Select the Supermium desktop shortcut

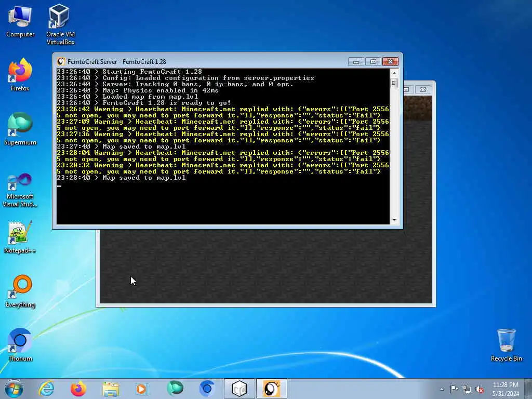tap(20, 129)
